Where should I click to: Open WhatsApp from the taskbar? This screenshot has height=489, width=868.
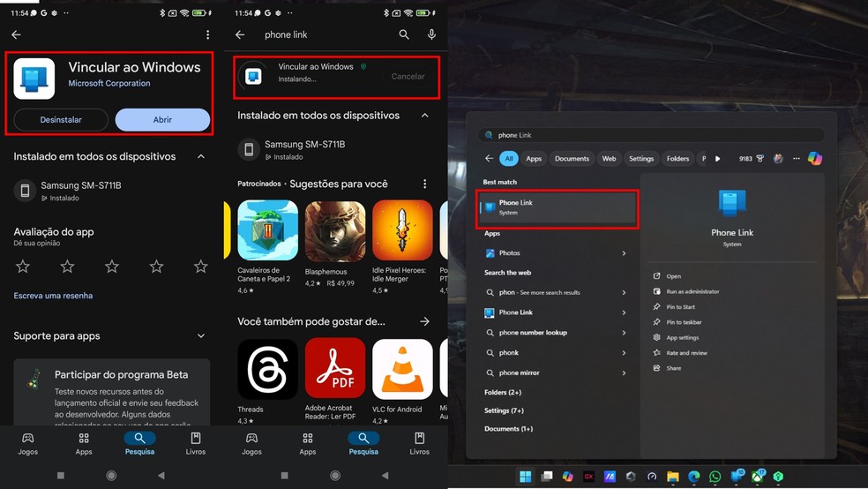coord(715,477)
